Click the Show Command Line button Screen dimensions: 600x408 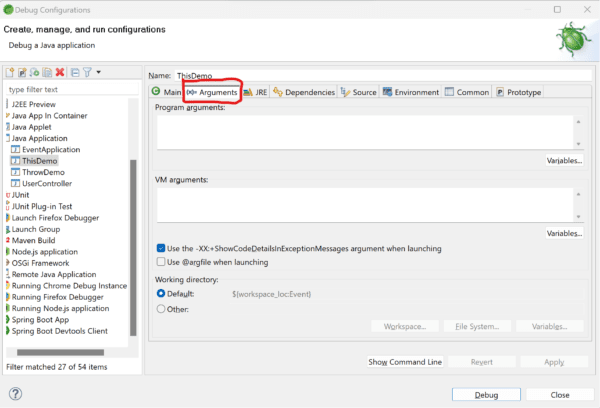(x=405, y=361)
